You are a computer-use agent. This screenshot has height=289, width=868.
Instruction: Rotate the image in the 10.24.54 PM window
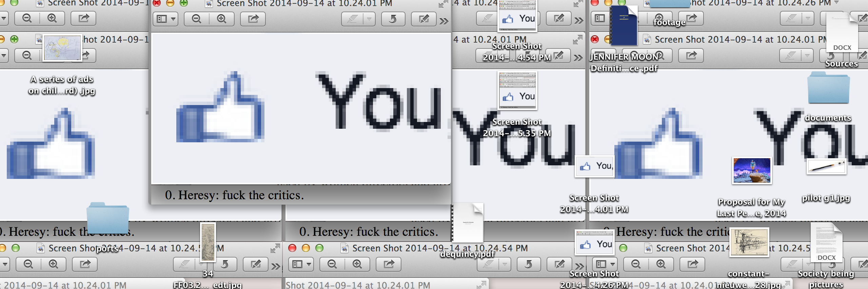pyautogui.click(x=529, y=264)
